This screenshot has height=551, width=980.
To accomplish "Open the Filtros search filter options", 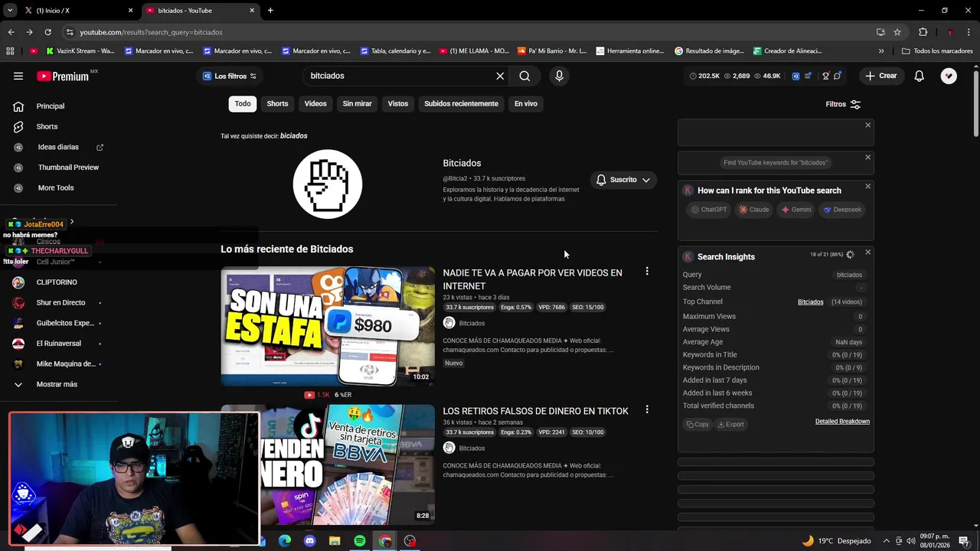I will (843, 104).
